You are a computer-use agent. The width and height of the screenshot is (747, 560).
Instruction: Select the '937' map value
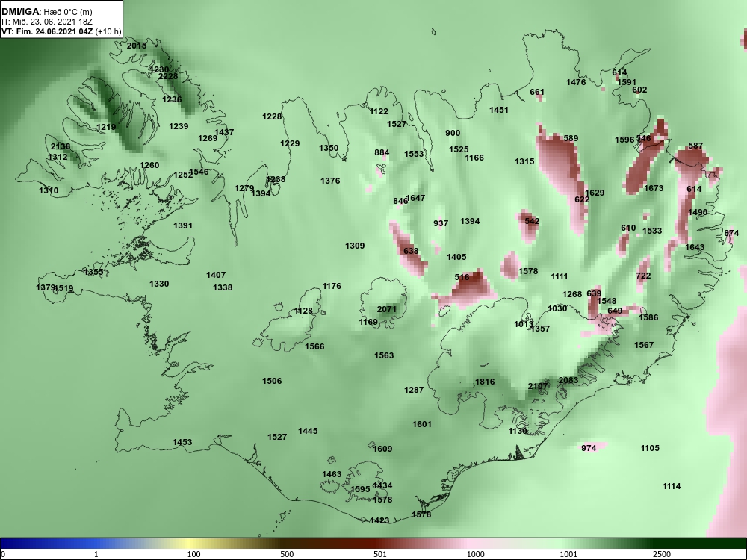point(441,223)
